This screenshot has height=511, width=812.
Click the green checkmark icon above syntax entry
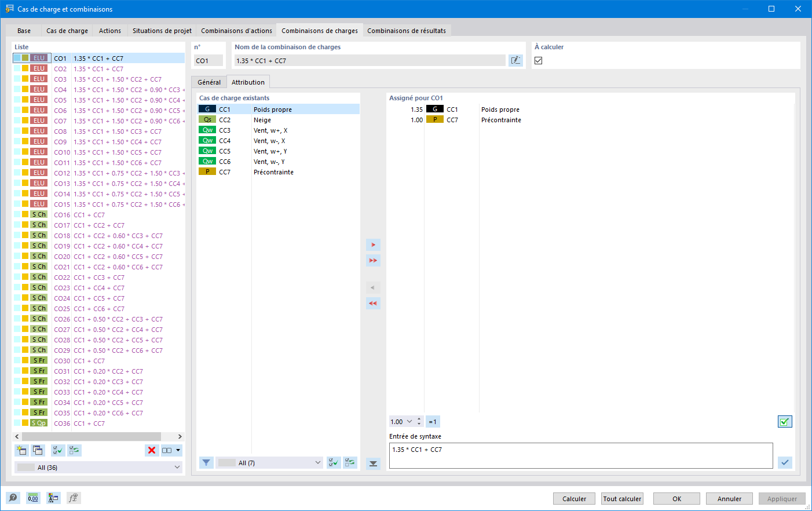[785, 422]
